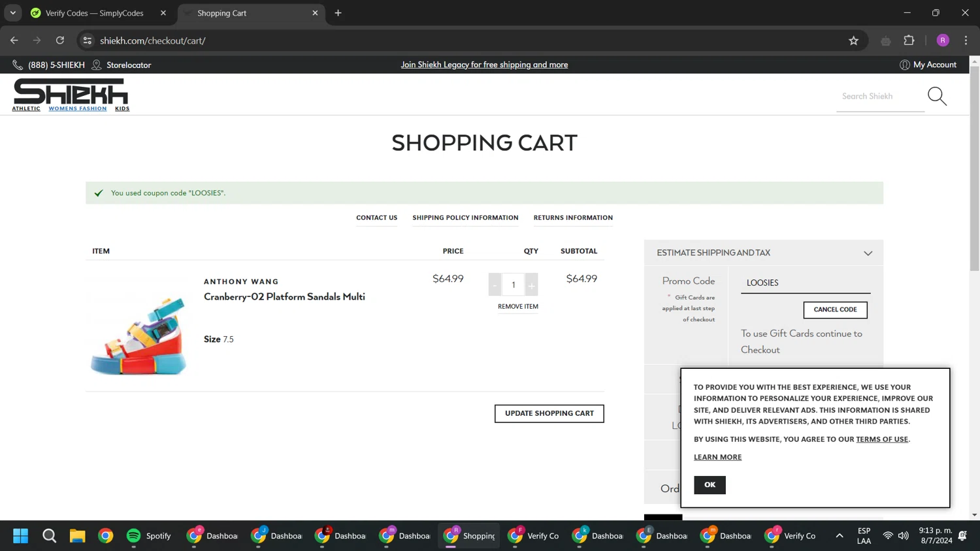Open the Contact Us link
Image resolution: width=980 pixels, height=551 pixels.
376,217
